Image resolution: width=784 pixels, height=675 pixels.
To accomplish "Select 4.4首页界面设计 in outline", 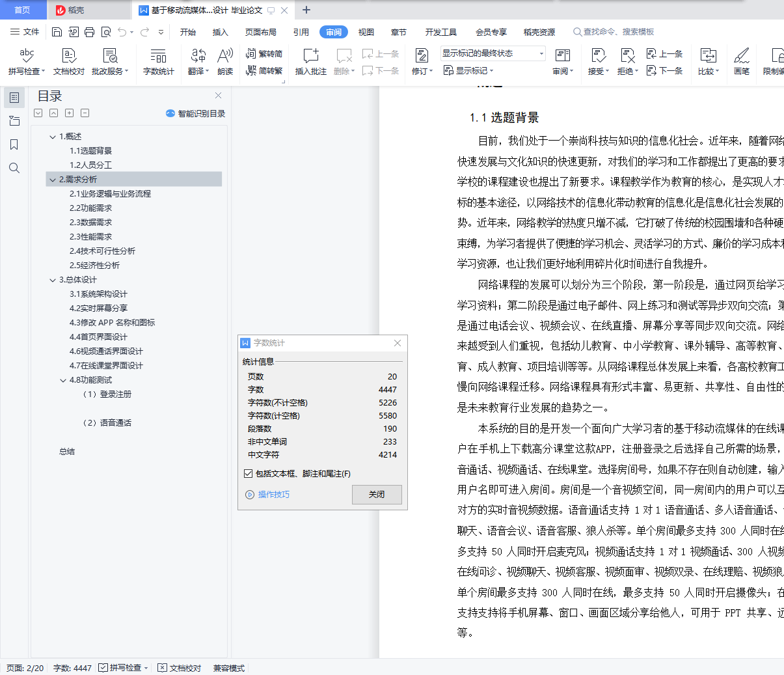I will click(x=98, y=337).
